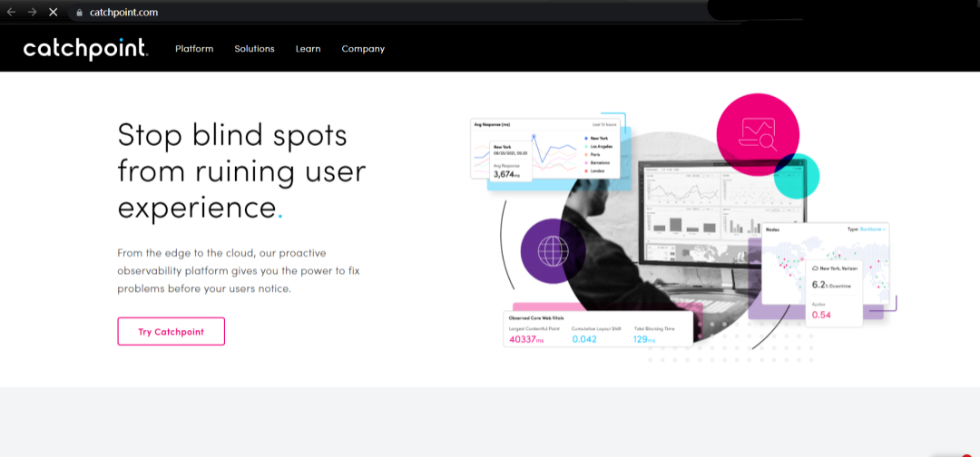Open the Type: Backbone dropdown

pyautogui.click(x=867, y=229)
